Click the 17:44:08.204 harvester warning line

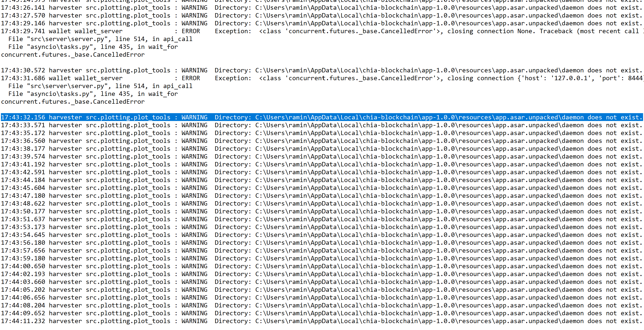click(x=322, y=305)
